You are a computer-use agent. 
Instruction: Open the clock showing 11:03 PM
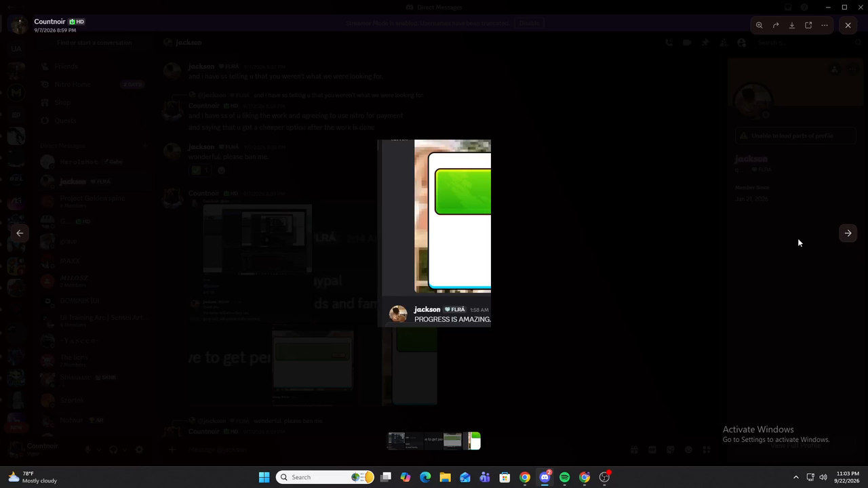click(x=848, y=477)
